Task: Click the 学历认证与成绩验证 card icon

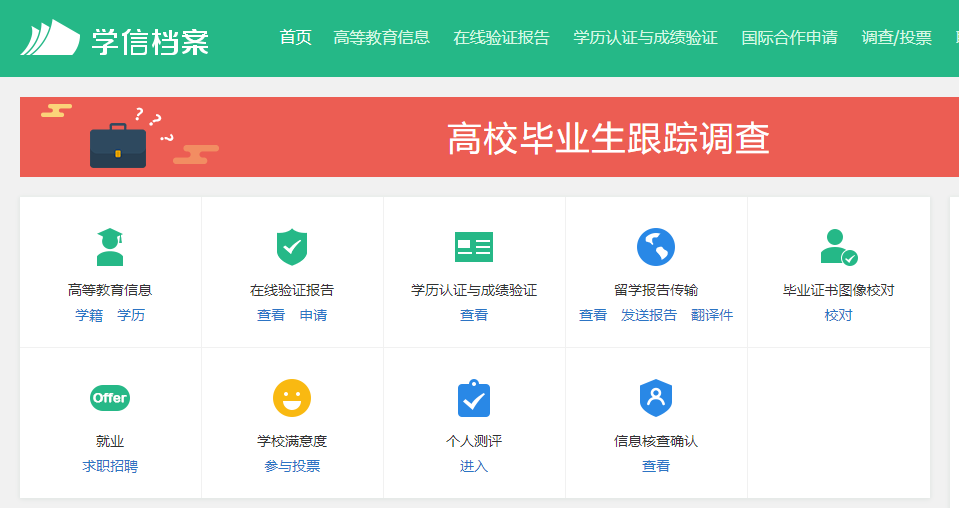Action: click(474, 247)
